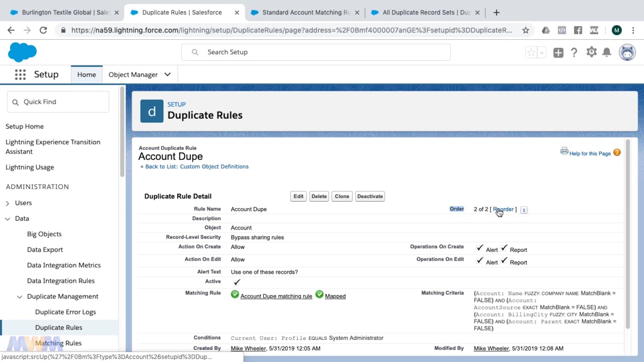644x362 pixels.
Task: Click the favorites star icon in Salesforce header
Action: point(531,52)
